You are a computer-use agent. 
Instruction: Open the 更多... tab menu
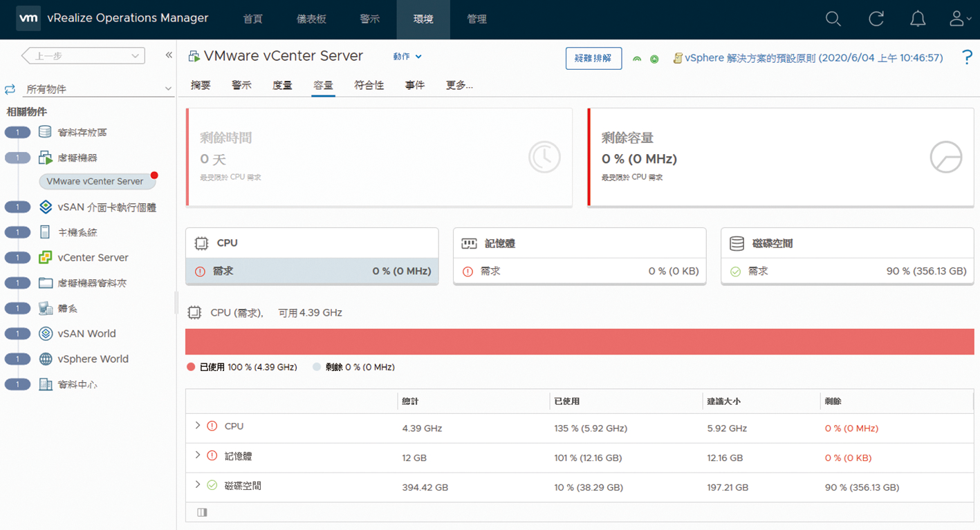coord(459,85)
